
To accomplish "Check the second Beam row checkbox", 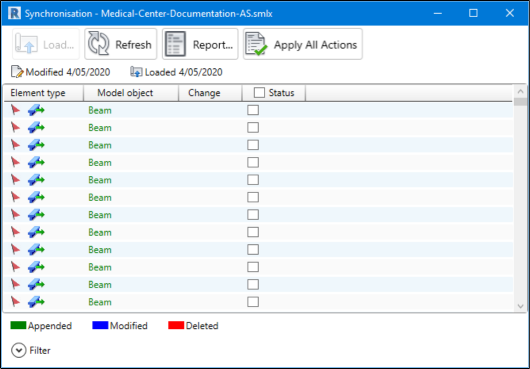I will point(253,127).
